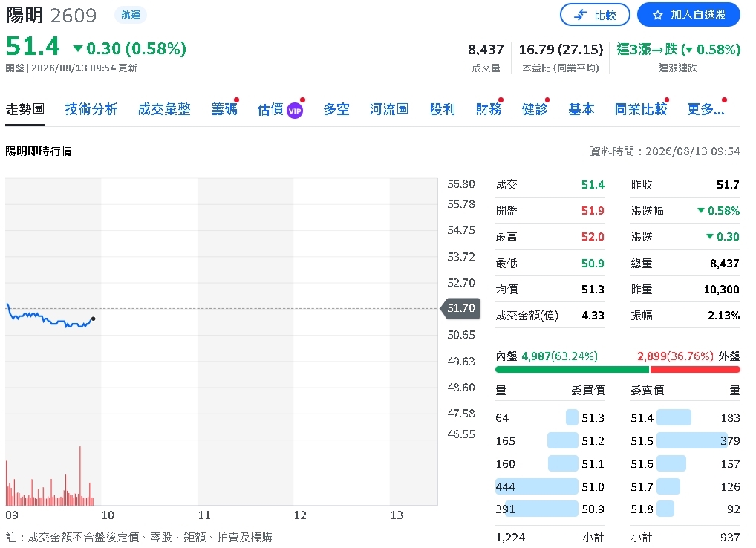Switch to the 技術分析 tab
Viewport: 756px width, 548px height.
tap(91, 109)
